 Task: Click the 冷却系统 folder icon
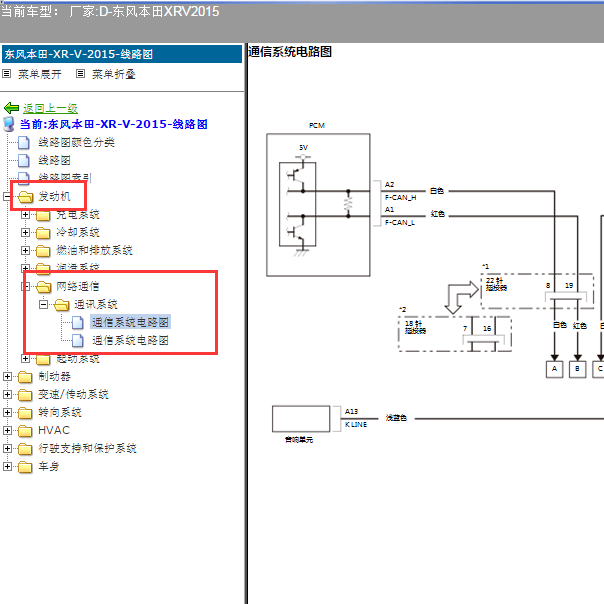(x=43, y=233)
